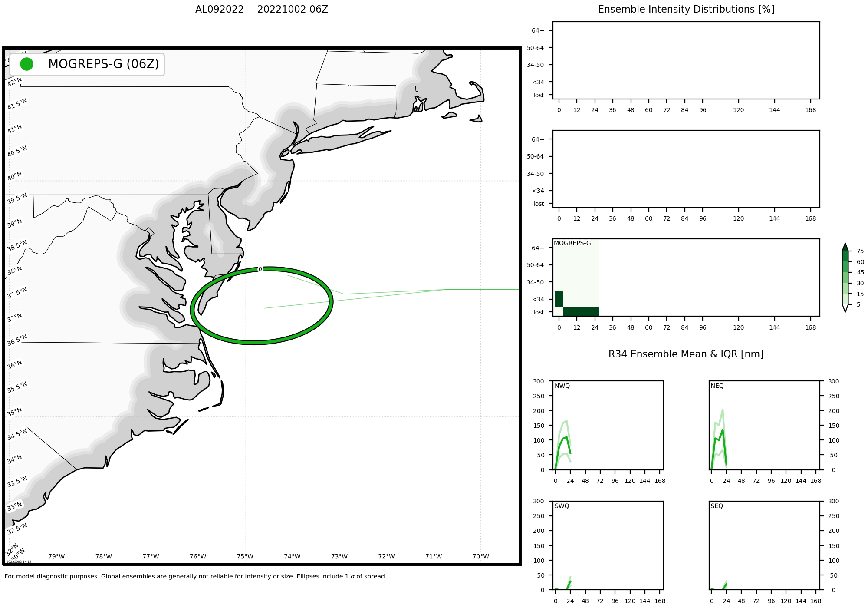This screenshot has width=868, height=608.
Task: Click the MOGREPS-G label inside intensity panel
Action: coord(572,243)
